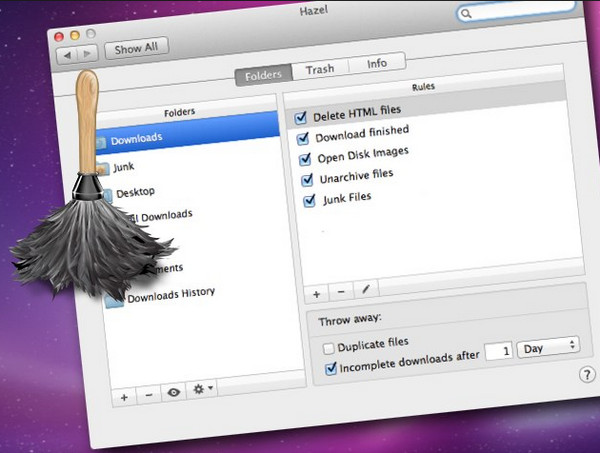Viewport: 600px width, 453px height.
Task: Switch to the Info tab
Action: tap(376, 64)
